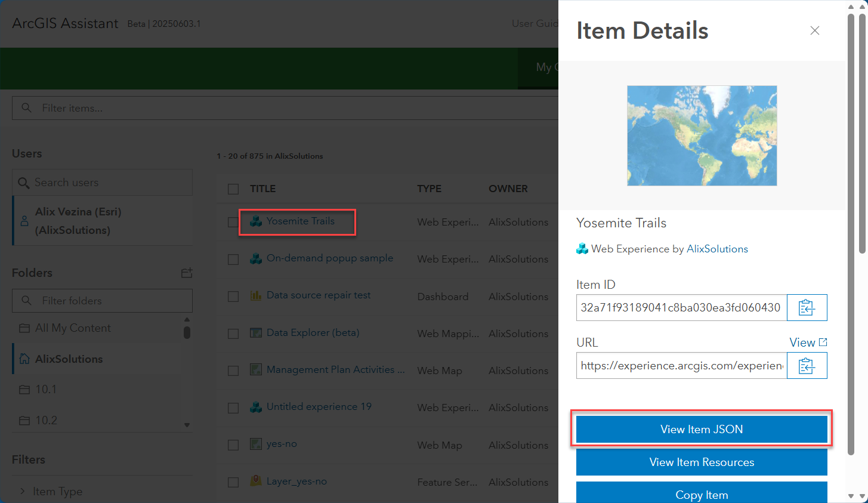Click the feature service icon for Layer_yes-no
Screen dimensions: 868x503
[x=256, y=481]
